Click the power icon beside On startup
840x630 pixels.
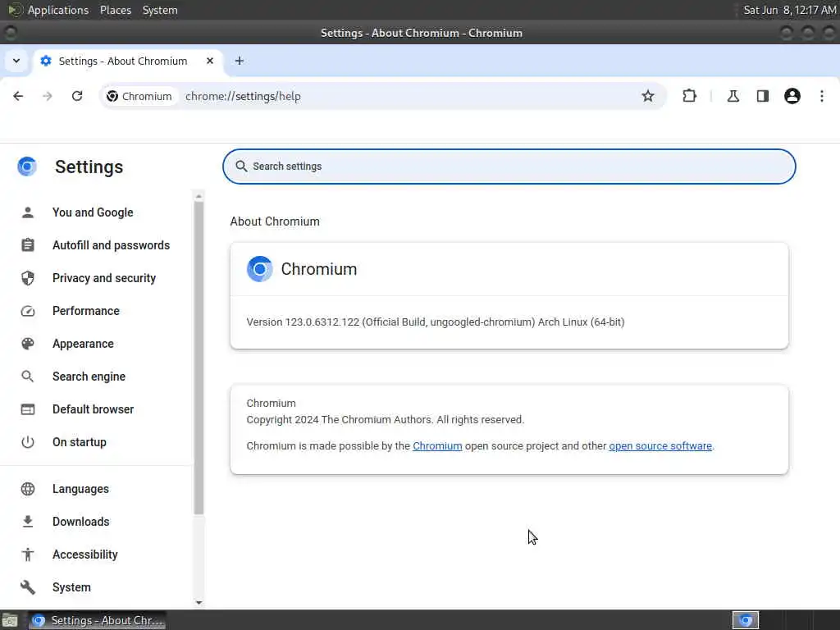pyautogui.click(x=27, y=442)
